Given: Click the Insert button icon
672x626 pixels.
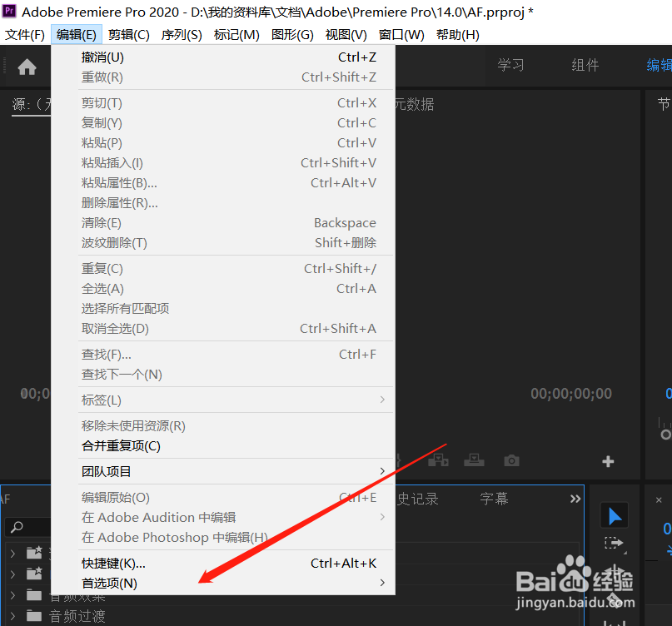Looking at the screenshot, I should click(x=438, y=460).
